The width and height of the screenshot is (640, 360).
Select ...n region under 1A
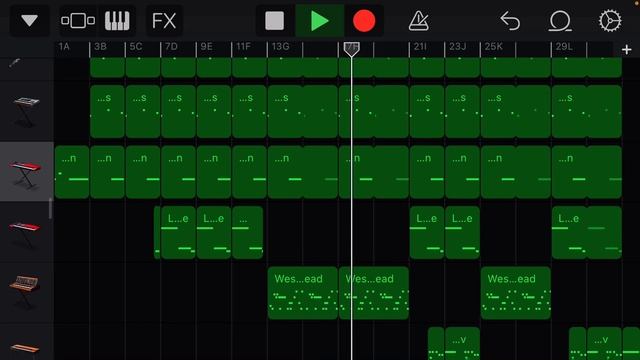(72, 172)
